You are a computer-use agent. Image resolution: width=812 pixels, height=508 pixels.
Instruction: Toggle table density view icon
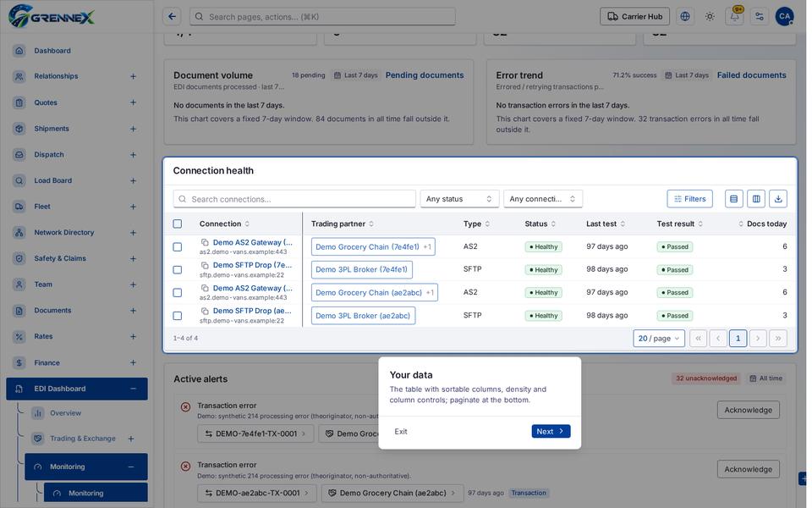tap(734, 198)
